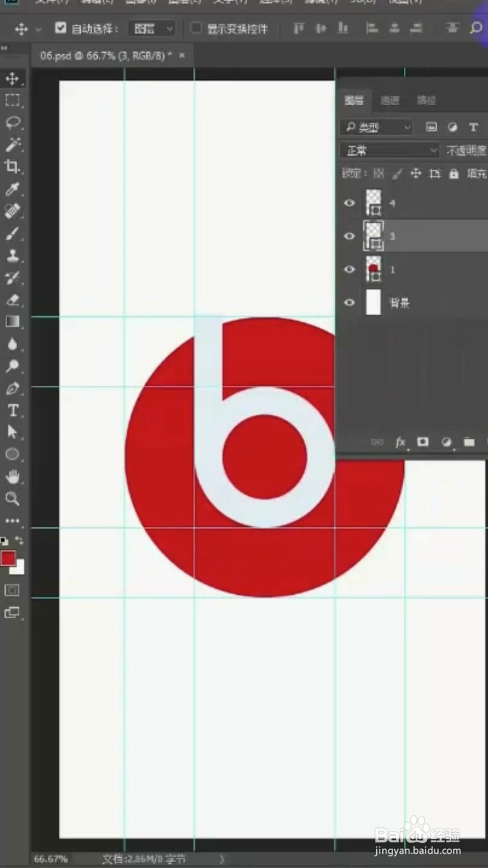Open the foreground red color swatch

(8, 559)
